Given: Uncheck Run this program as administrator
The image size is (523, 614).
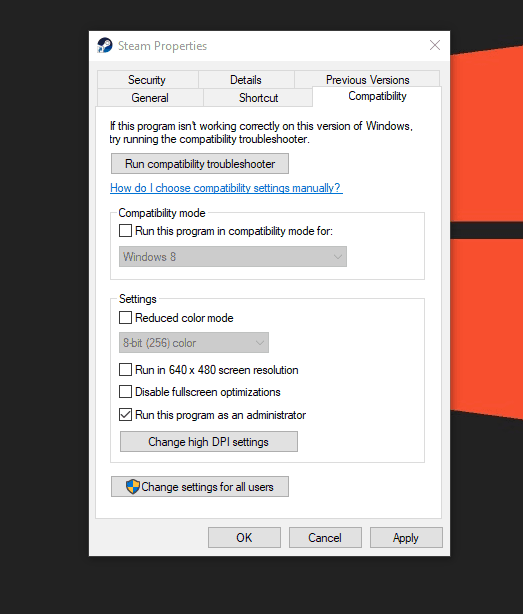Looking at the screenshot, I should tap(125, 415).
